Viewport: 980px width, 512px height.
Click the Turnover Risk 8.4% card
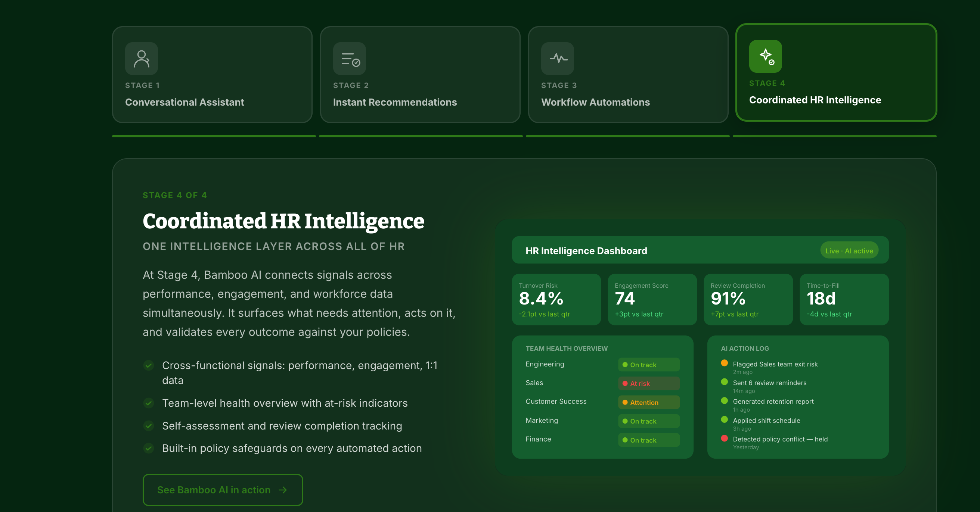pos(556,300)
